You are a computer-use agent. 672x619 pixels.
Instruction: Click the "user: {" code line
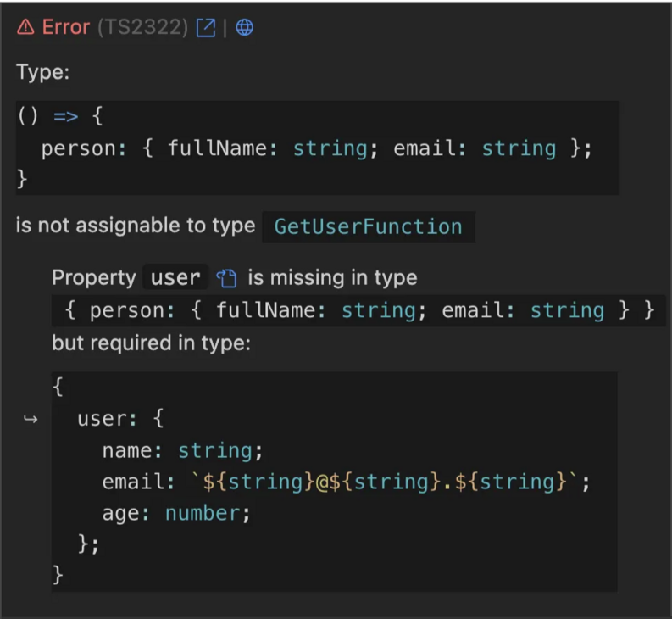[x=120, y=418]
